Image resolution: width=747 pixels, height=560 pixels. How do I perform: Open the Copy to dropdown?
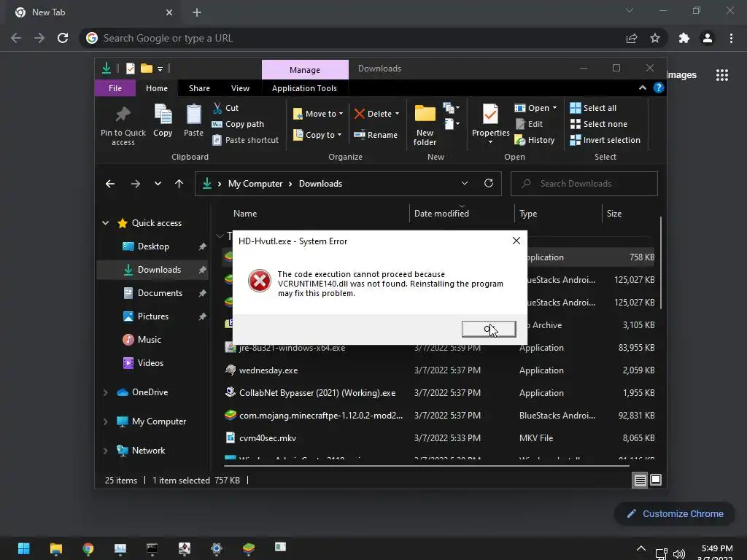tap(317, 135)
